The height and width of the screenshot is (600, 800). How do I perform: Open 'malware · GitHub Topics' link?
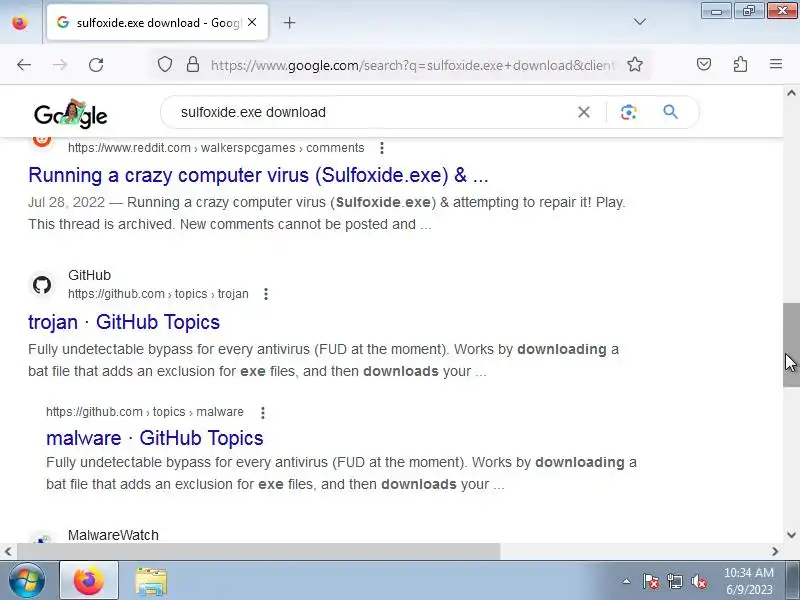(x=155, y=438)
